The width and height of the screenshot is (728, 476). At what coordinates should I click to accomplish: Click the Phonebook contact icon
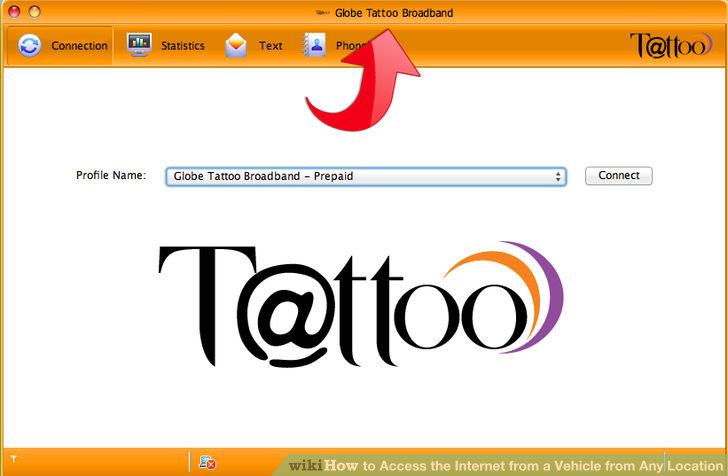[x=314, y=46]
